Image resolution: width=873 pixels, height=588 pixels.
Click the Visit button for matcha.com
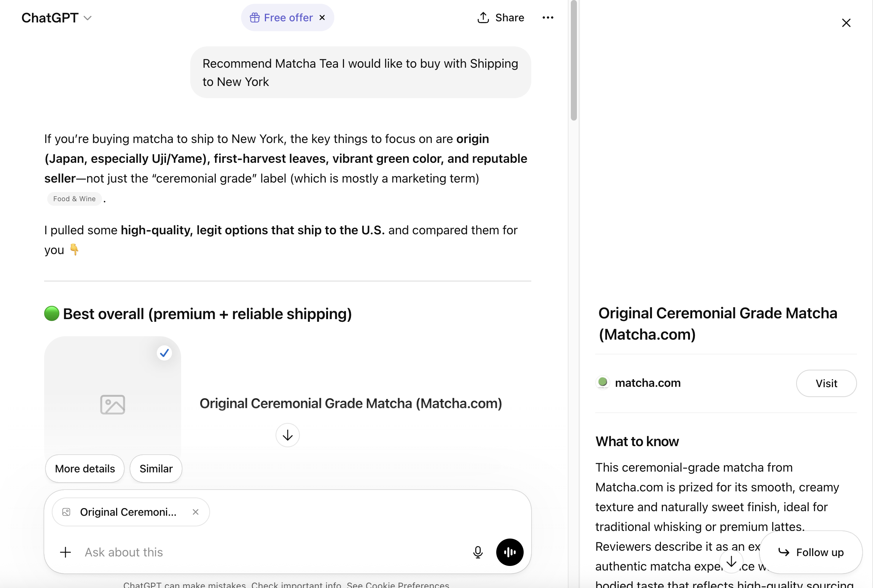(x=826, y=383)
